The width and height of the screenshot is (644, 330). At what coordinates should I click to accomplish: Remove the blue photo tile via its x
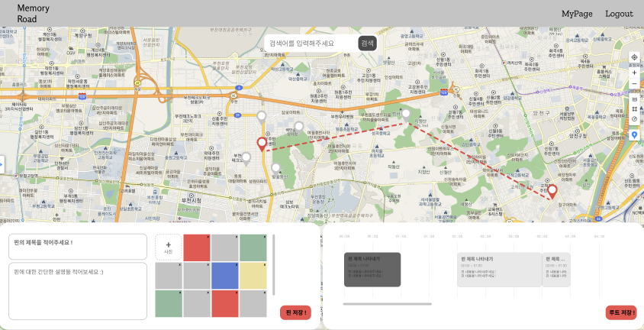point(237,265)
